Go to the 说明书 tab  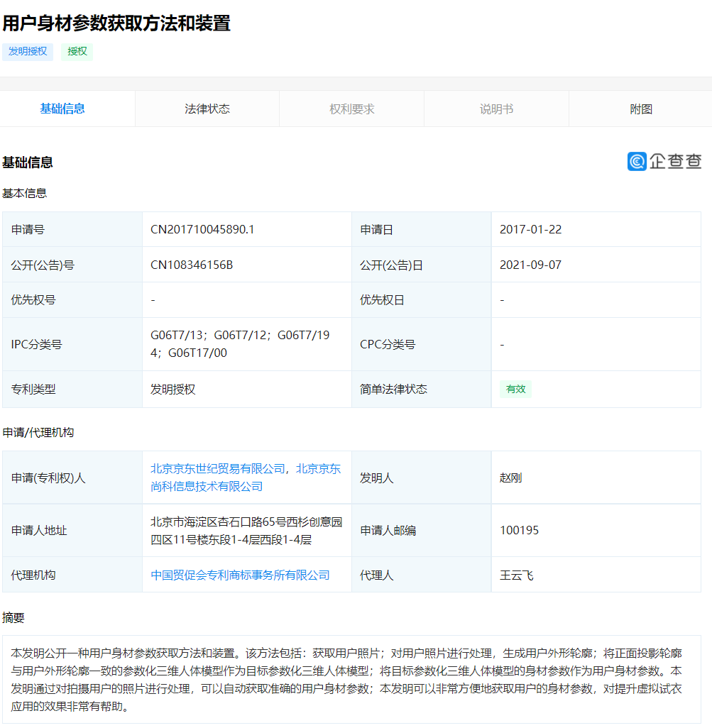pyautogui.click(x=496, y=109)
